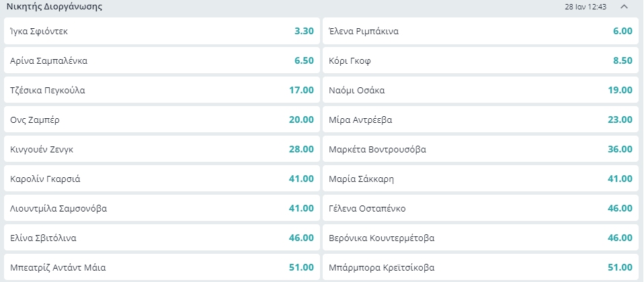The height and width of the screenshot is (282, 644).
Task: Pick Κόρι Γκοφ at odds 8.50
Action: pos(480,60)
